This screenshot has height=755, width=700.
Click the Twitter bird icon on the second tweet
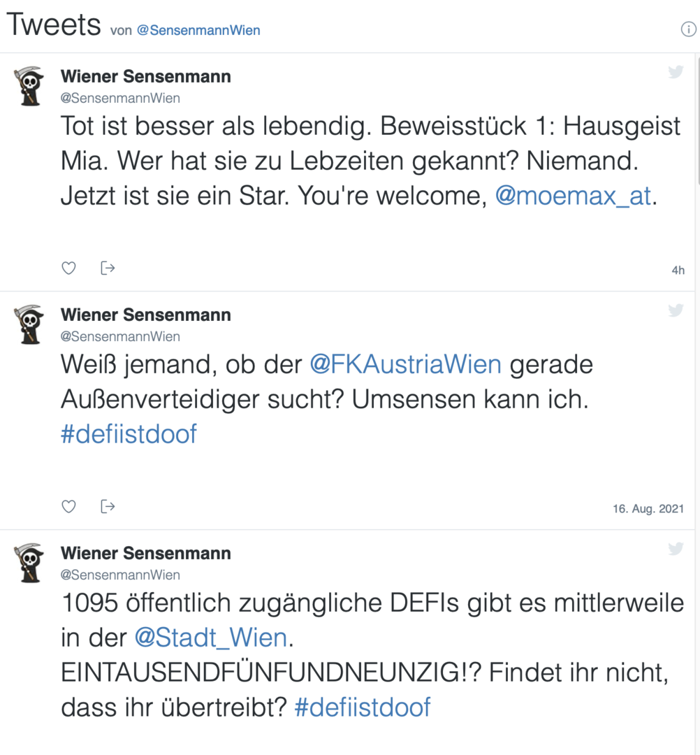(676, 310)
